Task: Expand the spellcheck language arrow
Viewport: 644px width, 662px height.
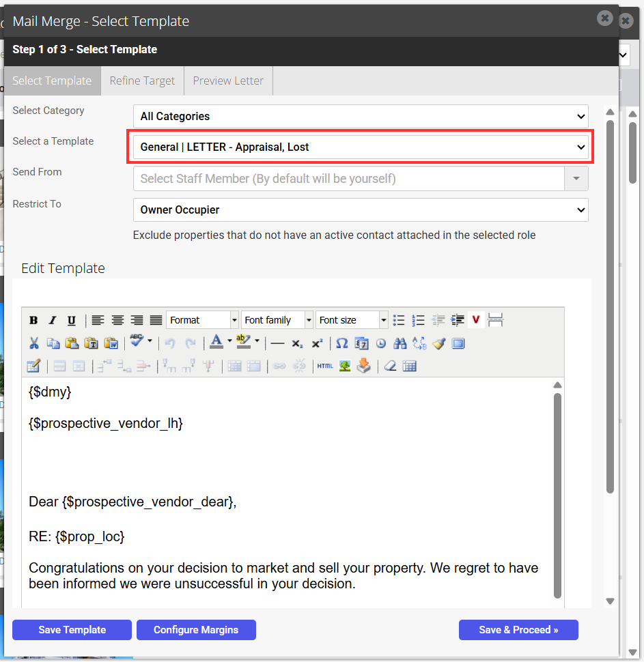Action: (150, 341)
